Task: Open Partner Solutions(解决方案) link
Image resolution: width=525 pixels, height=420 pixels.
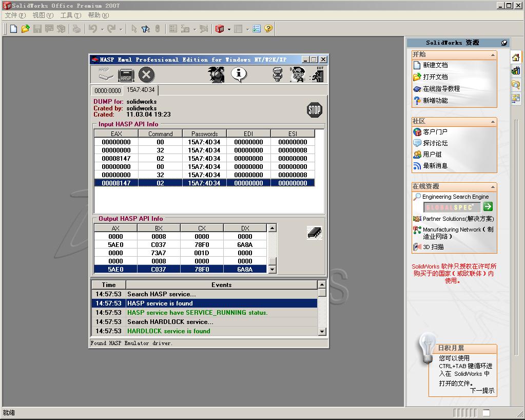Action: 458,219
